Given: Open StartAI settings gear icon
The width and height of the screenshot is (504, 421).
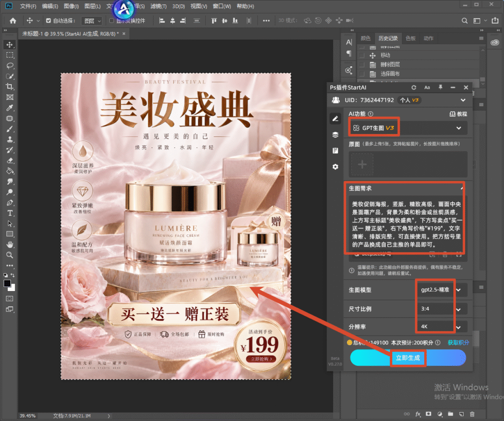Looking at the screenshot, I should tap(335, 166).
